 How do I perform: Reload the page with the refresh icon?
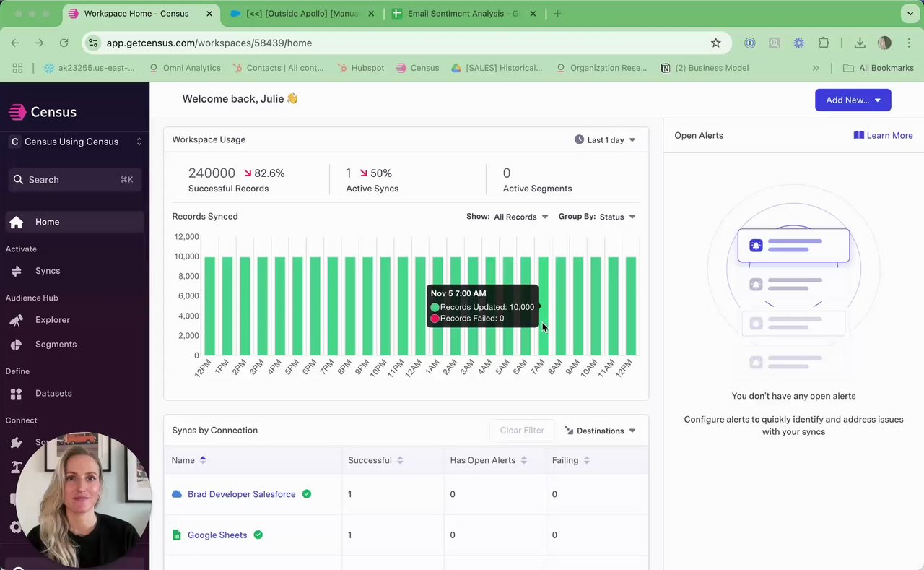coord(64,43)
